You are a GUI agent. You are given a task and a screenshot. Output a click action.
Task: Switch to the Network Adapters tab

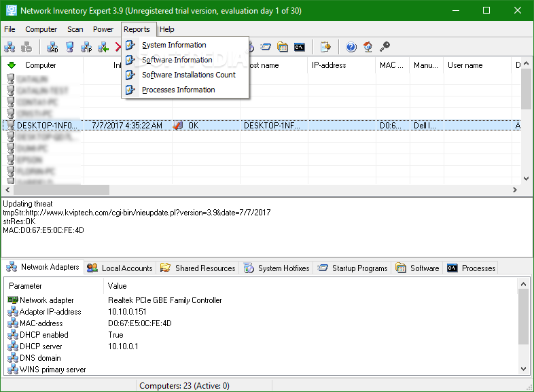click(x=43, y=267)
